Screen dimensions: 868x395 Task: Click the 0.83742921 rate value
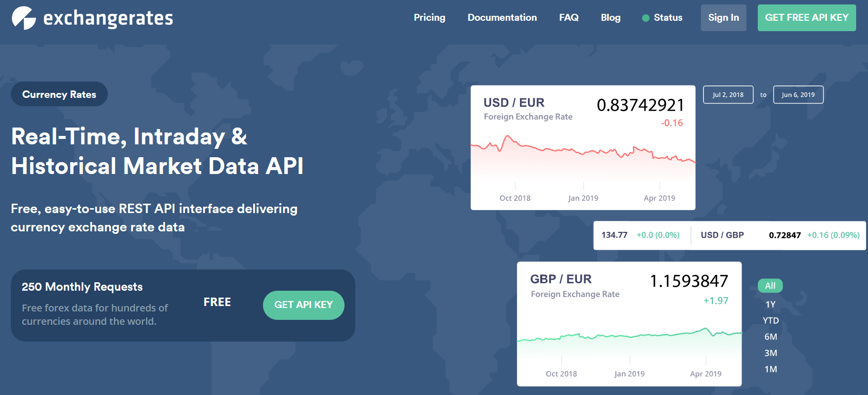click(x=640, y=105)
